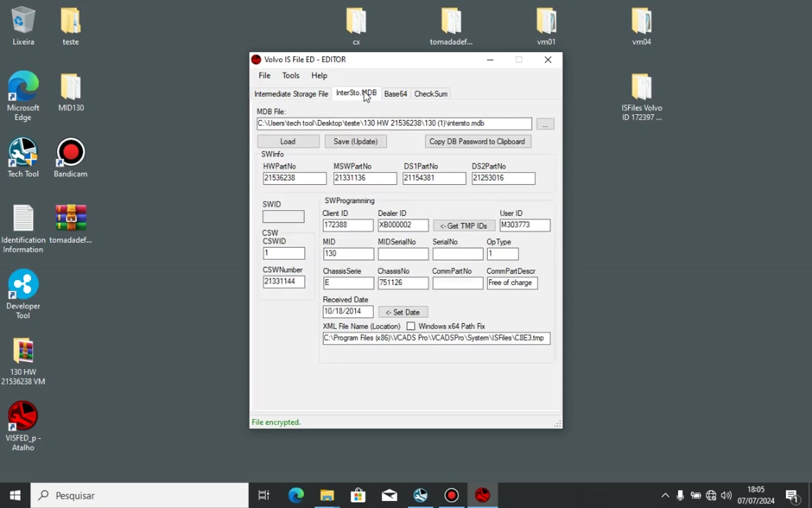Click the DS2PartNo input field
812x508 pixels.
pos(503,178)
